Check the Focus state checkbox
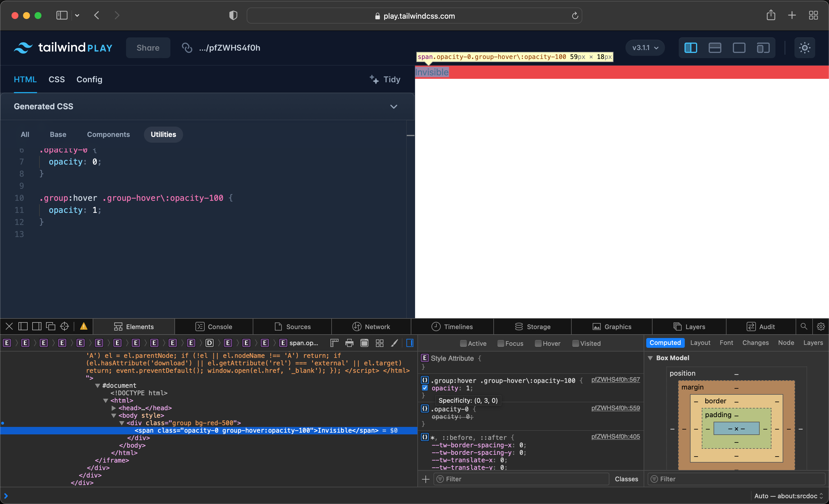Screen dimensions: 829x504 (500, 343)
